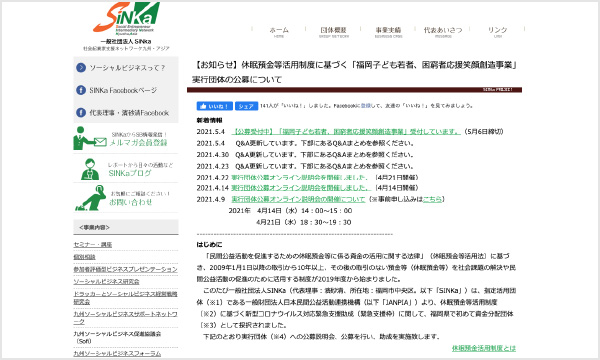The image size is (600, 360).
Task: Open the リンク navigation item
Action: [x=497, y=32]
